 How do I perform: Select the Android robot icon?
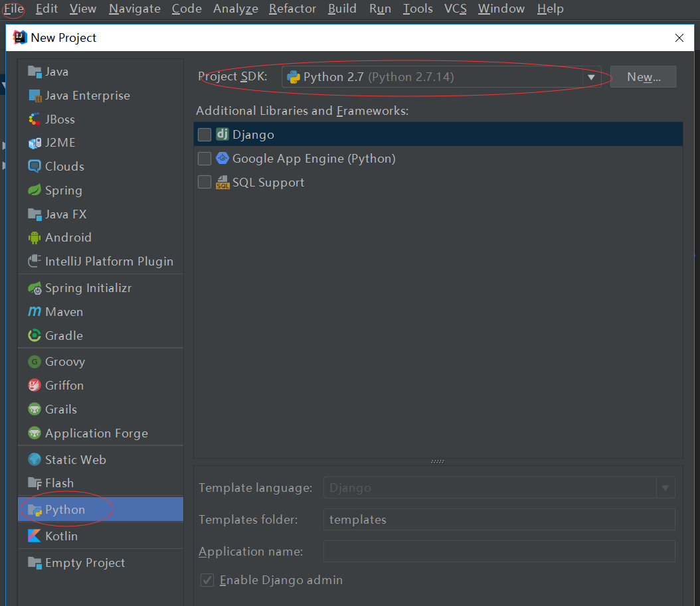coord(35,238)
